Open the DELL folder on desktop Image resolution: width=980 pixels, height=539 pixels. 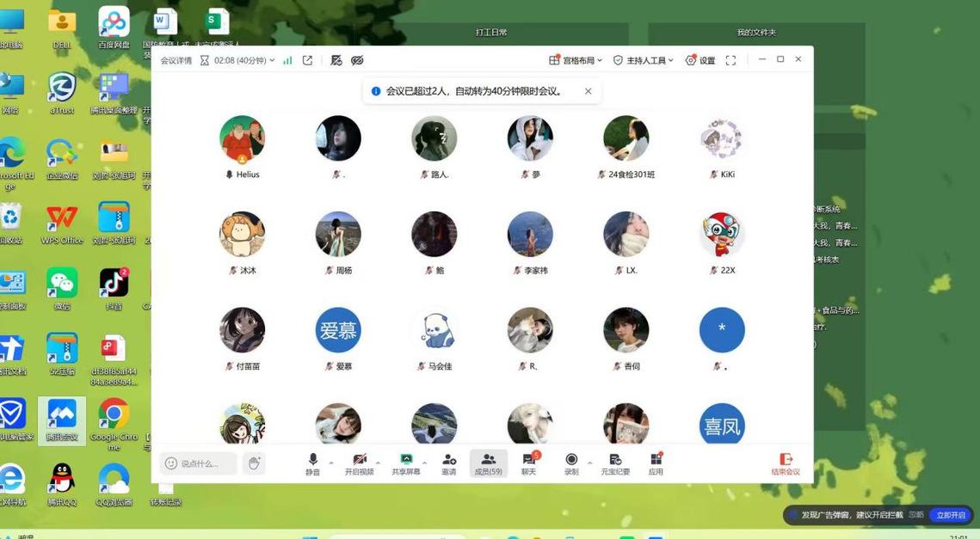point(62,28)
